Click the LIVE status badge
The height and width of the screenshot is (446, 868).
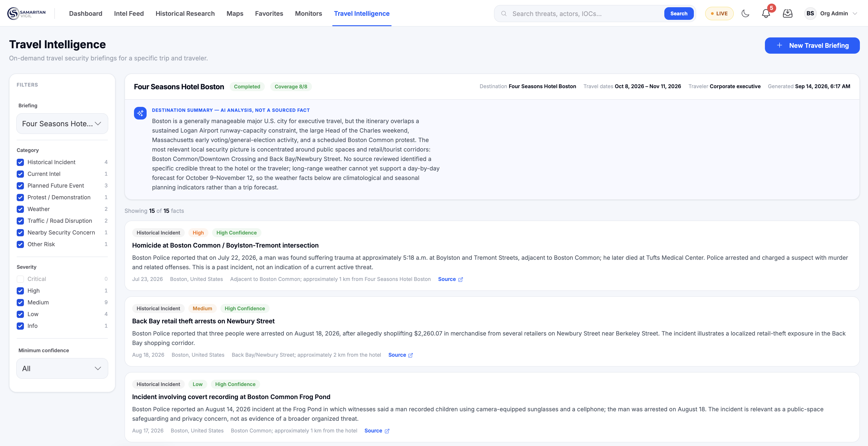coord(719,14)
